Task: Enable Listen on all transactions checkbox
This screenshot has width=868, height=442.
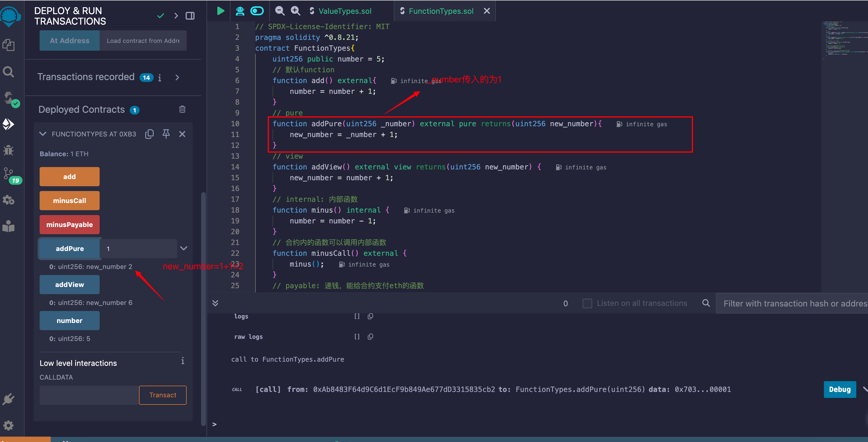Action: (x=587, y=303)
